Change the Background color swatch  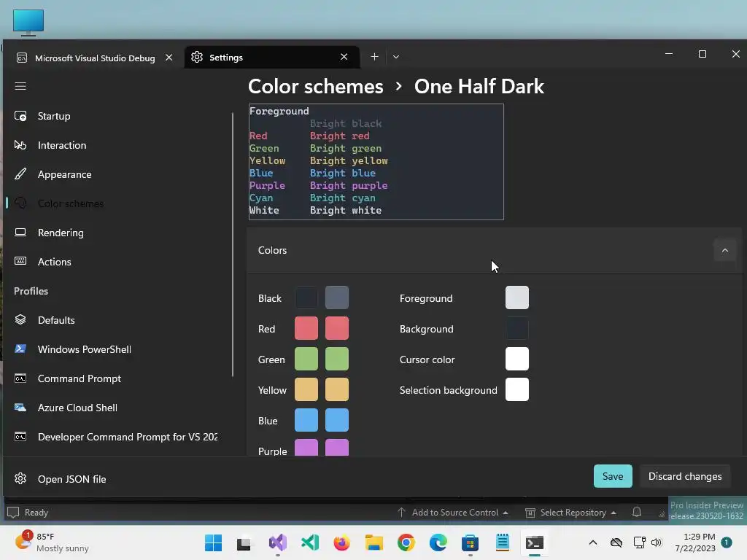[x=517, y=328]
